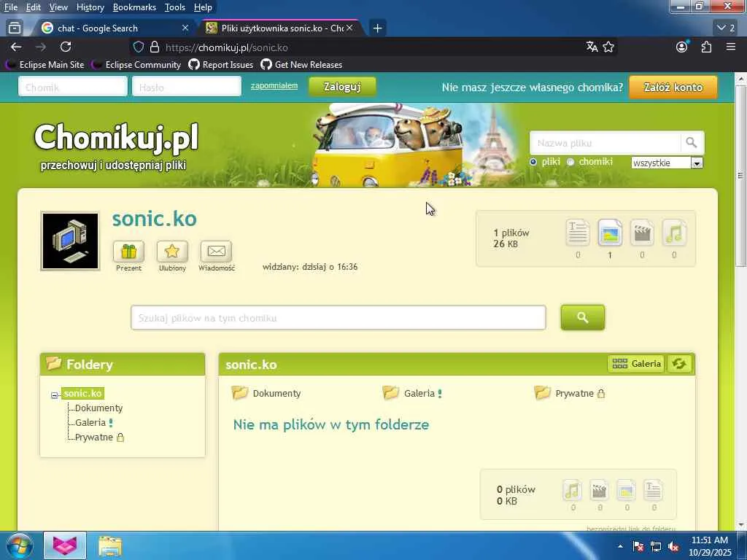
Task: Click the green search button for this chomik
Action: (x=583, y=318)
